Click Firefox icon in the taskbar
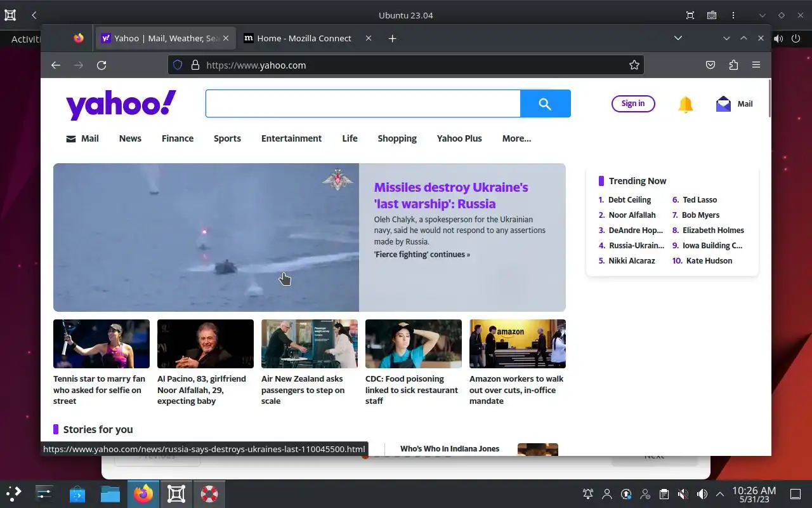Viewport: 812px width, 508px height. pyautogui.click(x=143, y=493)
